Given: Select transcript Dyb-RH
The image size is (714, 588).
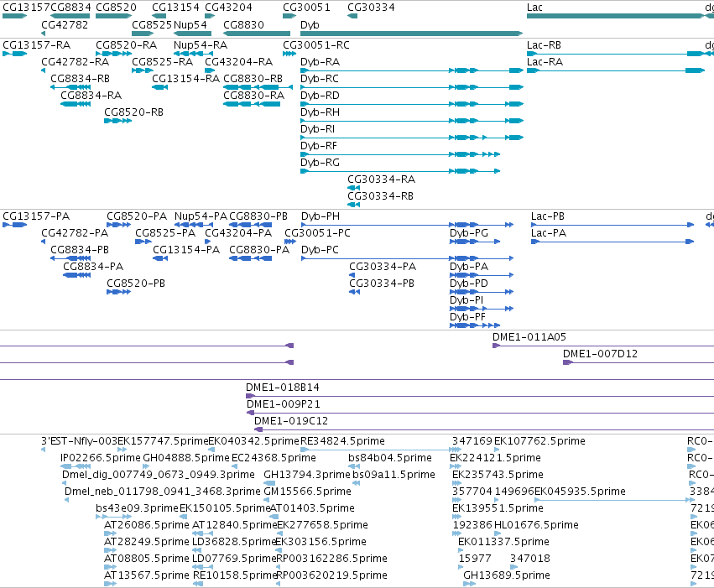Looking at the screenshot, I should click(x=321, y=112).
